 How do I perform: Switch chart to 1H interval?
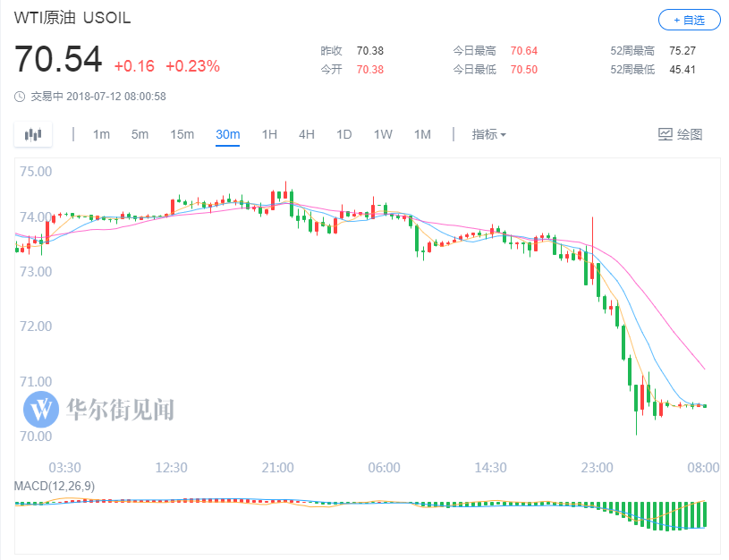269,134
